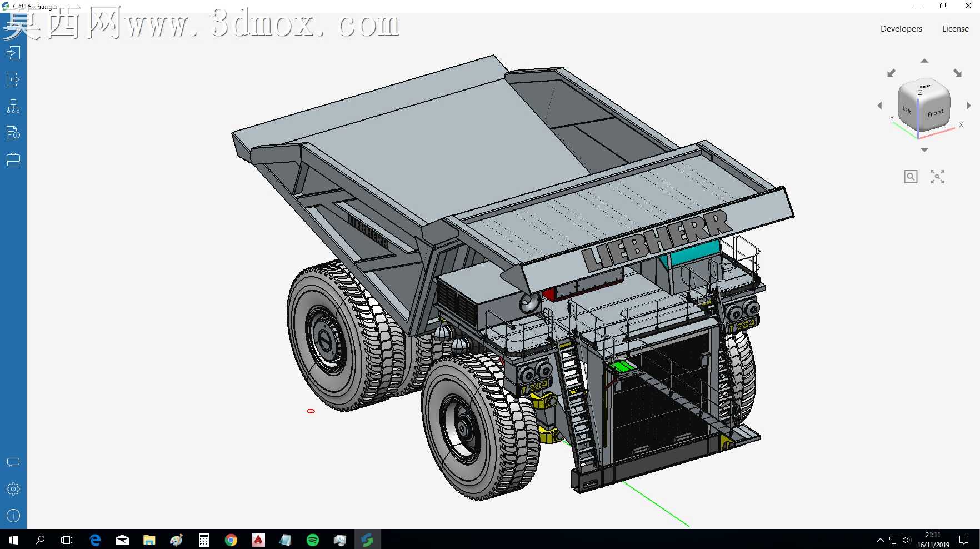
Task: Open the briefcase tools icon in sidebar
Action: (x=13, y=160)
